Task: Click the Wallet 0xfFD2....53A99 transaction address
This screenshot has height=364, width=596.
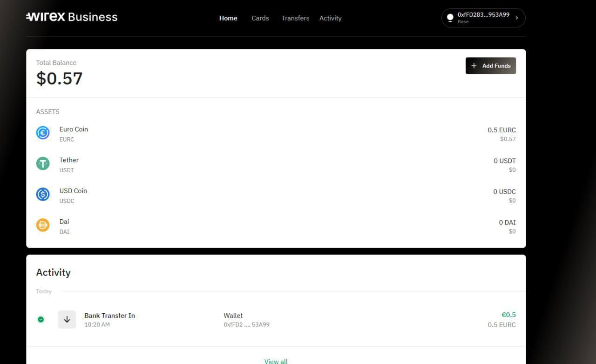Action: coord(246,324)
